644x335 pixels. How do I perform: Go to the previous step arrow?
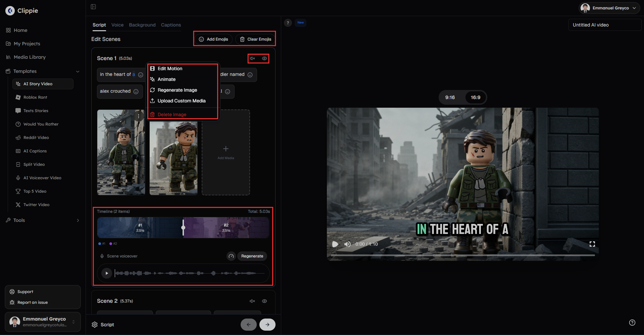(x=249, y=325)
